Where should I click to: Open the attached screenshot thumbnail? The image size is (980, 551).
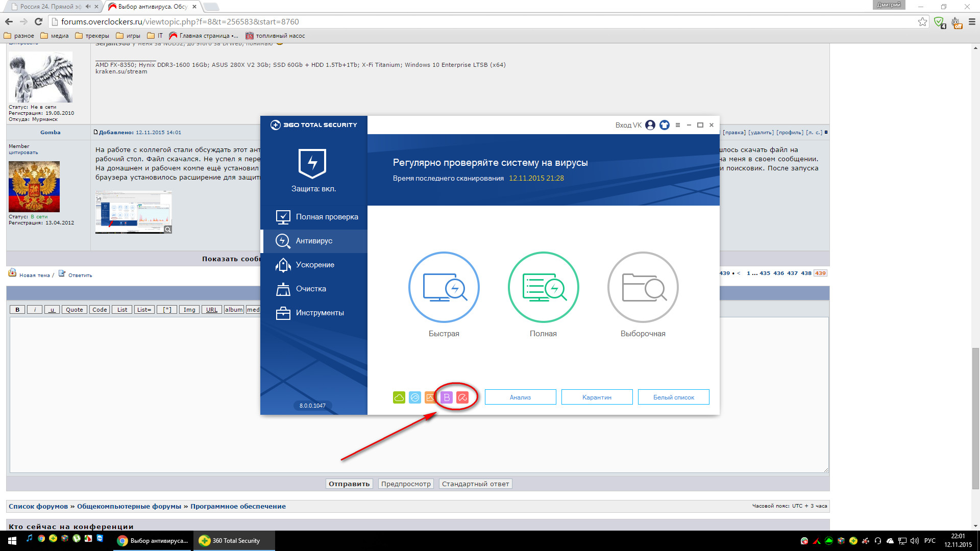click(133, 212)
